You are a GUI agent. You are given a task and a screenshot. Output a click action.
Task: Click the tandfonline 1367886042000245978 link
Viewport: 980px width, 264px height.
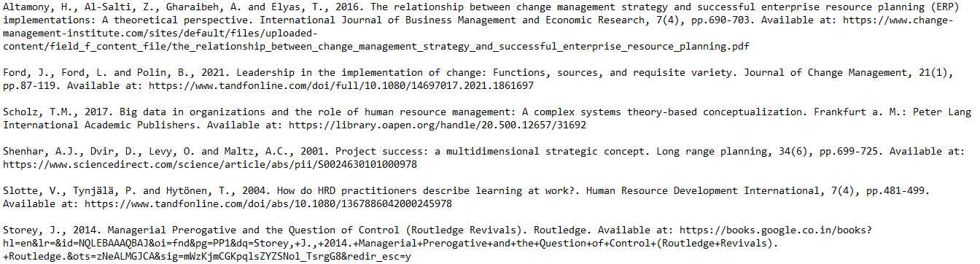click(x=268, y=203)
